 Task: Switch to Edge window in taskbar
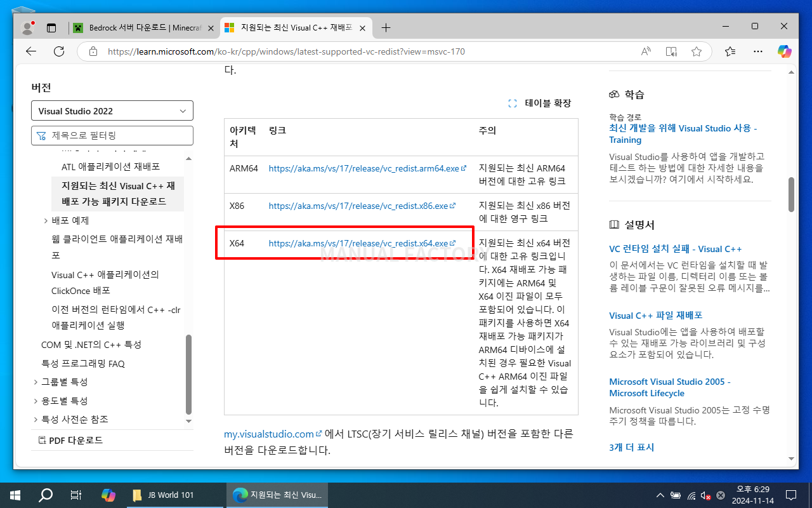(277, 495)
